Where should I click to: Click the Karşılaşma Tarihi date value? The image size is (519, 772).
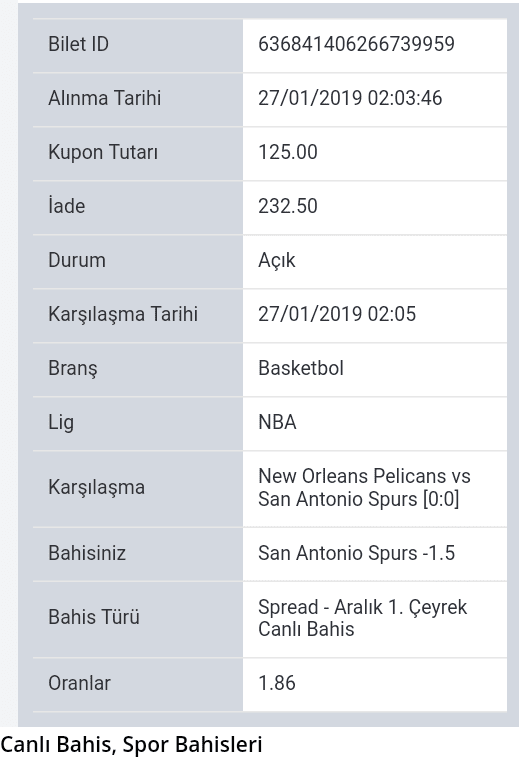337,314
